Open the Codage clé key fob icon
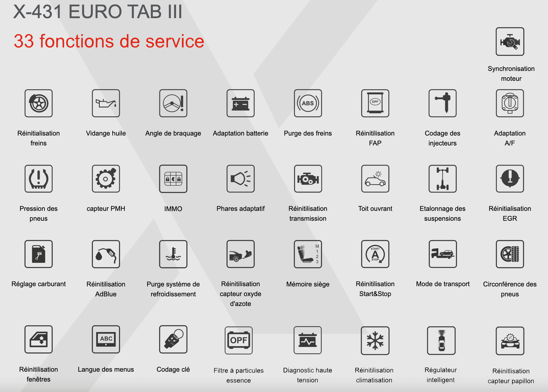This screenshot has height=392, width=548. pyautogui.click(x=173, y=339)
